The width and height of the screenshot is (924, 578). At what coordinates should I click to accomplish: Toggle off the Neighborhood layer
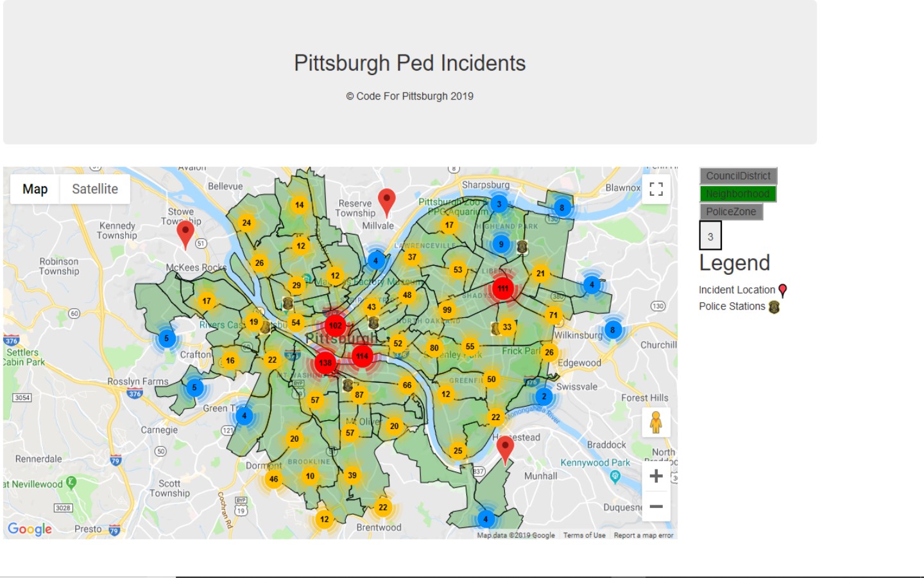[x=737, y=193]
